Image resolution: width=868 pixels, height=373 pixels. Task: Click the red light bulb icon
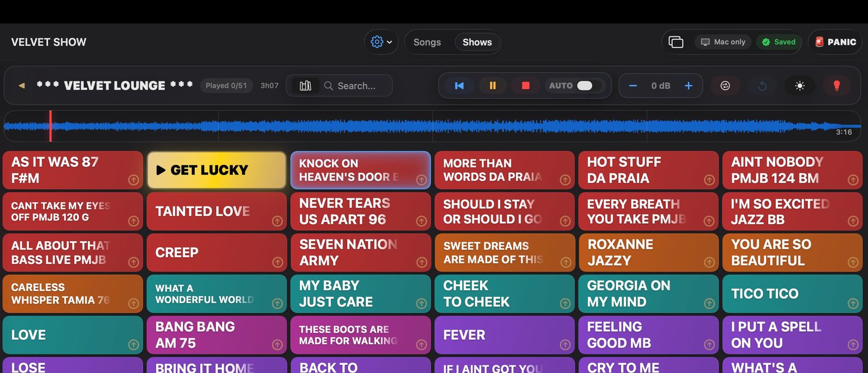coord(837,86)
